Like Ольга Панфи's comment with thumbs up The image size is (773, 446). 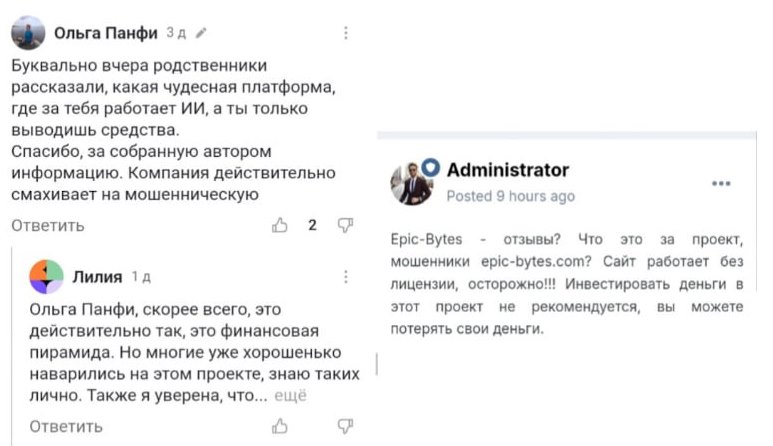[280, 225]
